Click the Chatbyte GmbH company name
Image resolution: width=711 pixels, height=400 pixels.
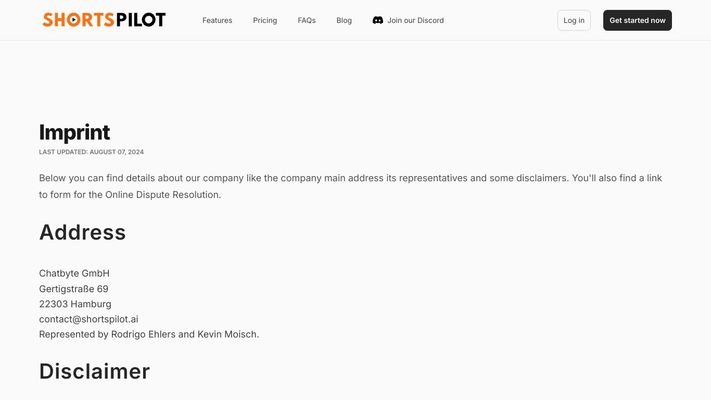74,273
